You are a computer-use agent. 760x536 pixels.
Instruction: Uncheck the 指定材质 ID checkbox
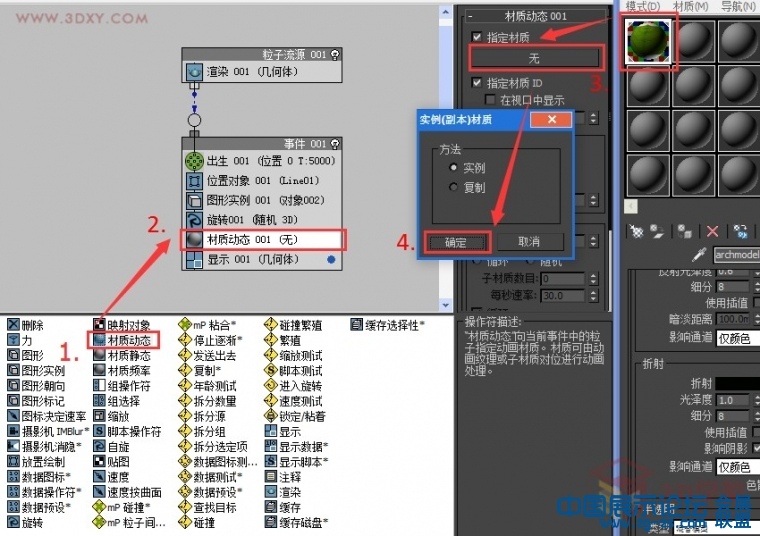tap(477, 82)
